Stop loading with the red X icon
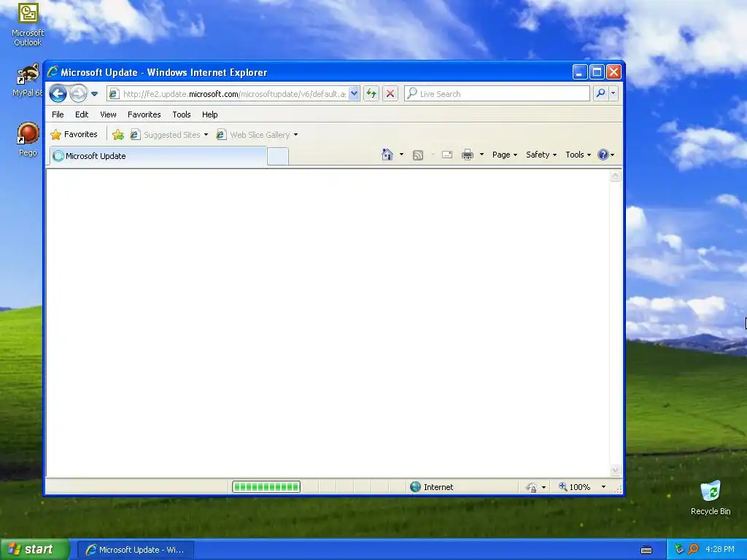 [x=390, y=94]
